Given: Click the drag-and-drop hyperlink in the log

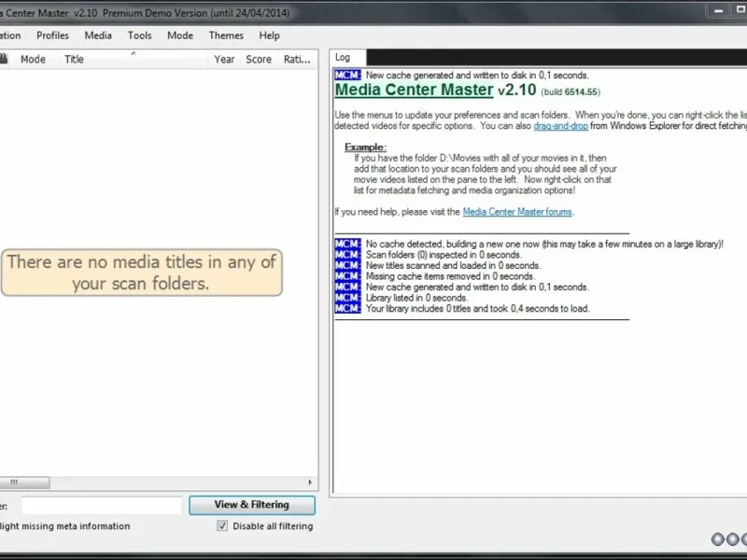Looking at the screenshot, I should (x=560, y=125).
